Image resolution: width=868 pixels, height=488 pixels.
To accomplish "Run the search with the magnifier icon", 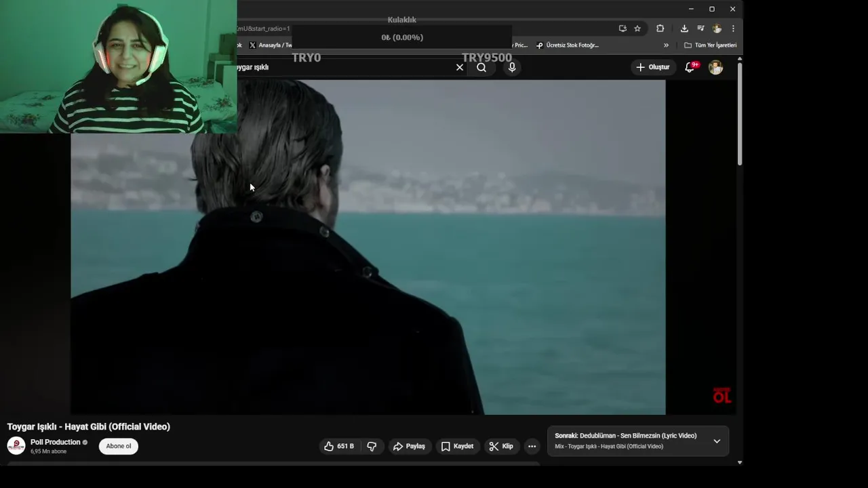I will [x=481, y=67].
